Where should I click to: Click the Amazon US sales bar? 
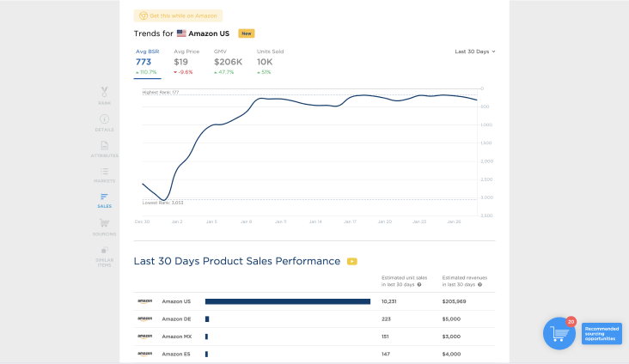point(288,301)
